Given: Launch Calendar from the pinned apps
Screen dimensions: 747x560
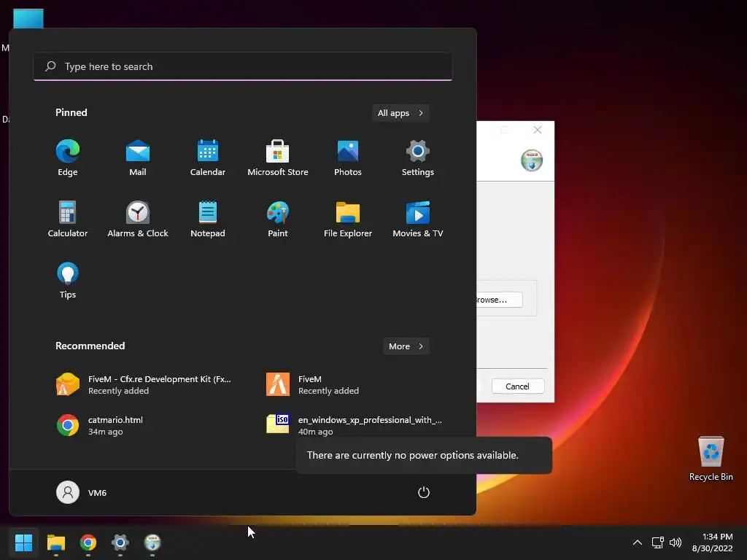Looking at the screenshot, I should 208,158.
